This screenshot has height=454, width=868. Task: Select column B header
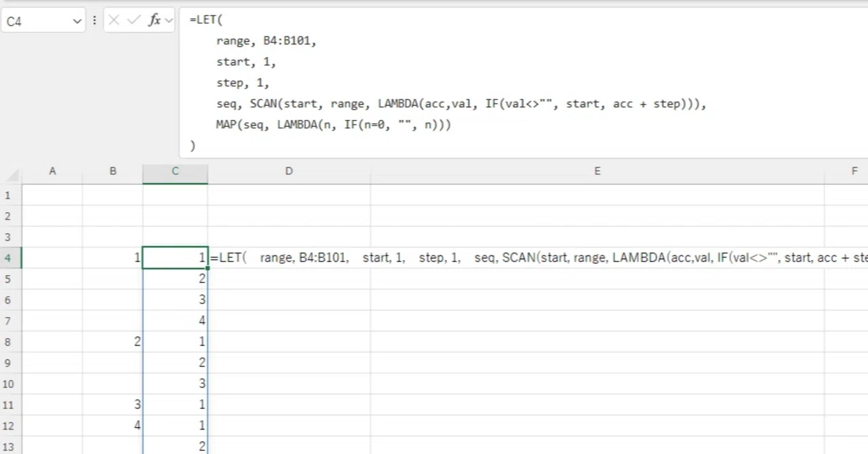[113, 171]
